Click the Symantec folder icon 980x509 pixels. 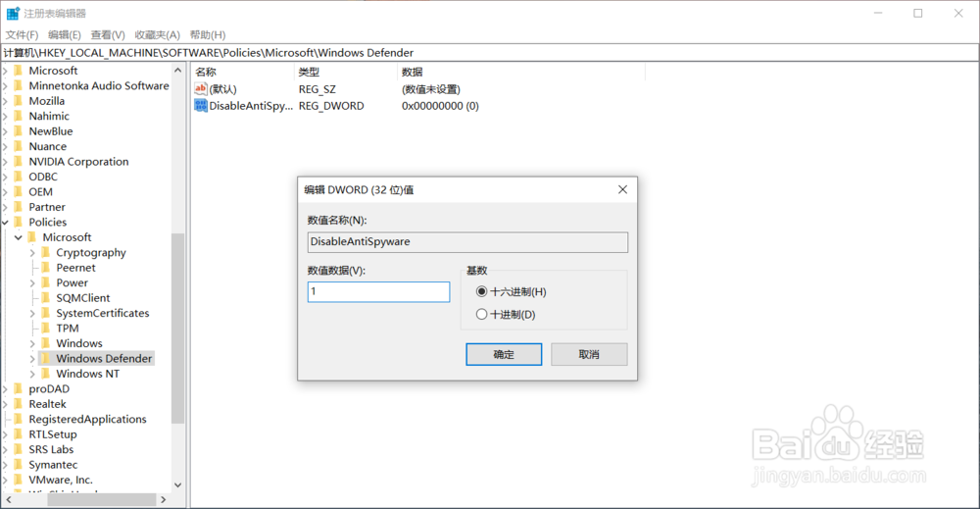tap(18, 465)
